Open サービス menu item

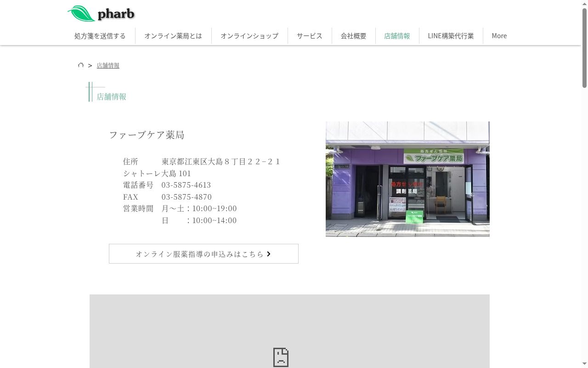[310, 36]
